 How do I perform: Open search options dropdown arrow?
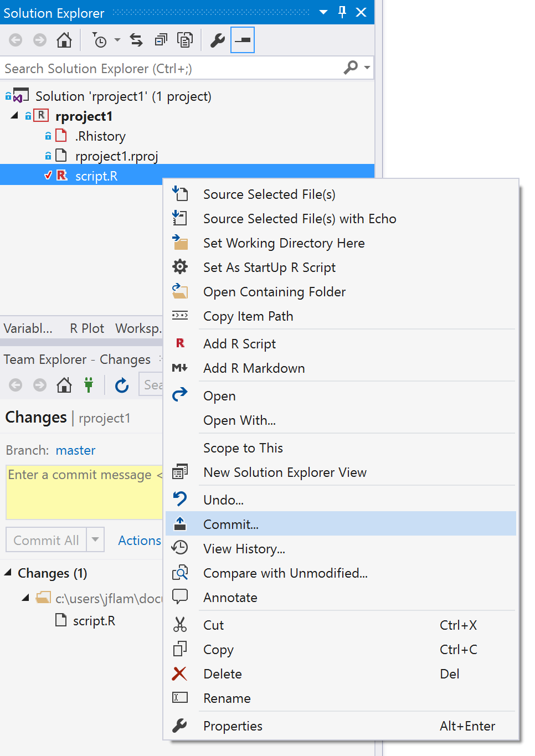[x=367, y=68]
